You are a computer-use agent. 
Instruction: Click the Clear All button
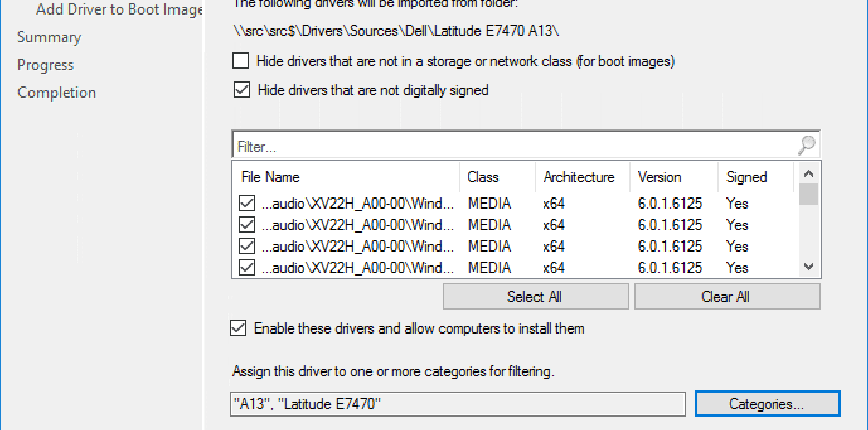coord(726,296)
